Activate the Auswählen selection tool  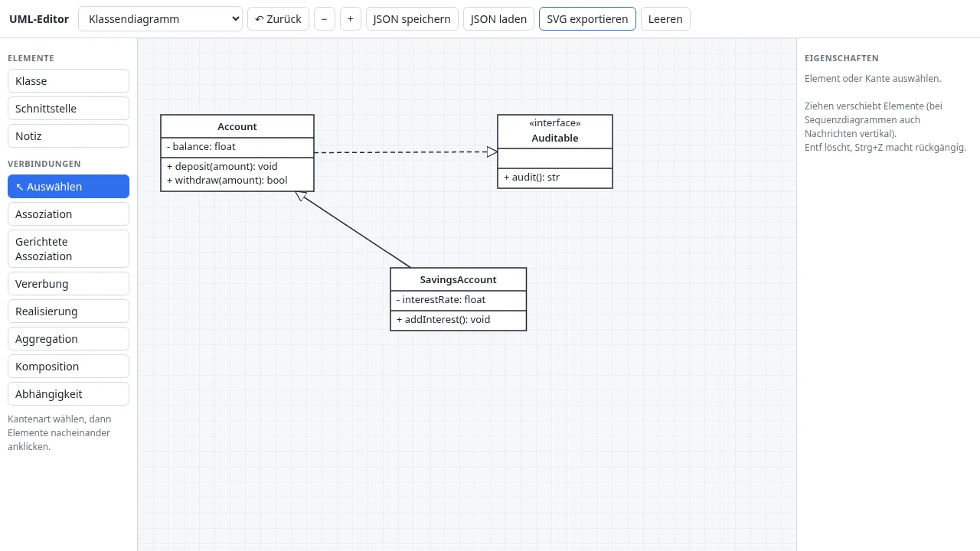68,187
